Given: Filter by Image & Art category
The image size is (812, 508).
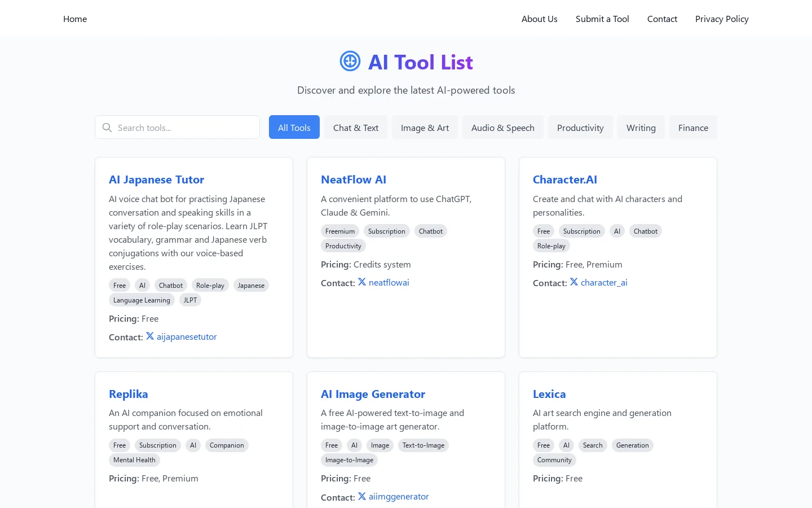Looking at the screenshot, I should click(425, 128).
